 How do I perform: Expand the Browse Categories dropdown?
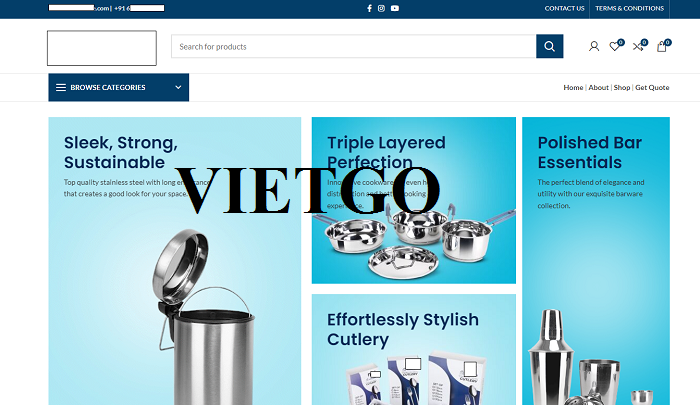tap(119, 88)
